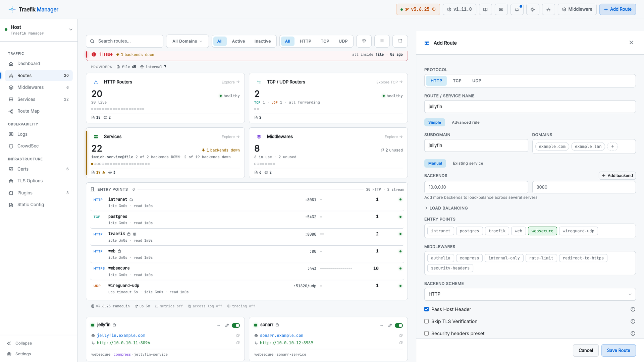Click the dashed-square select mode icon
Viewport: 644px width, 362px height.
coord(400,41)
